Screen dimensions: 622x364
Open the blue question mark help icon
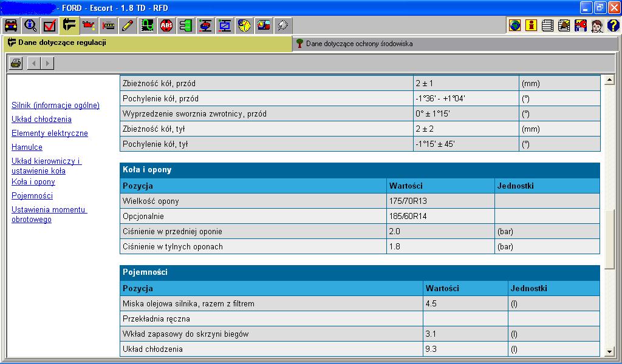(613, 25)
